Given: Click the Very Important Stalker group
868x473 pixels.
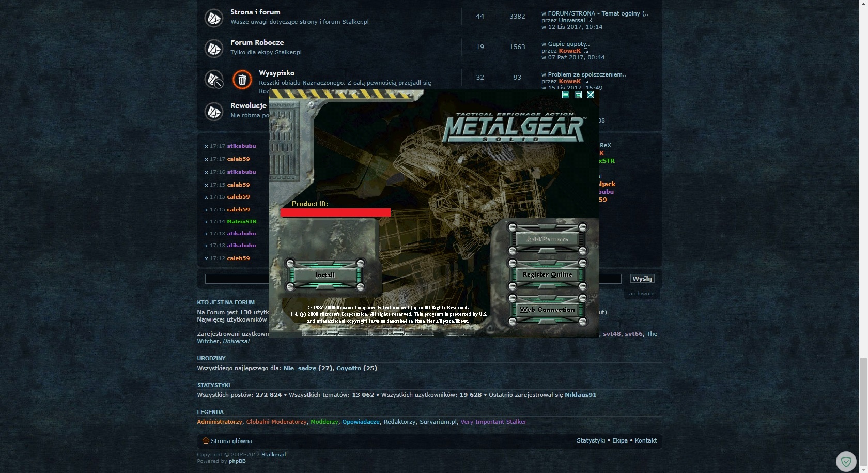Looking at the screenshot, I should tap(493, 422).
